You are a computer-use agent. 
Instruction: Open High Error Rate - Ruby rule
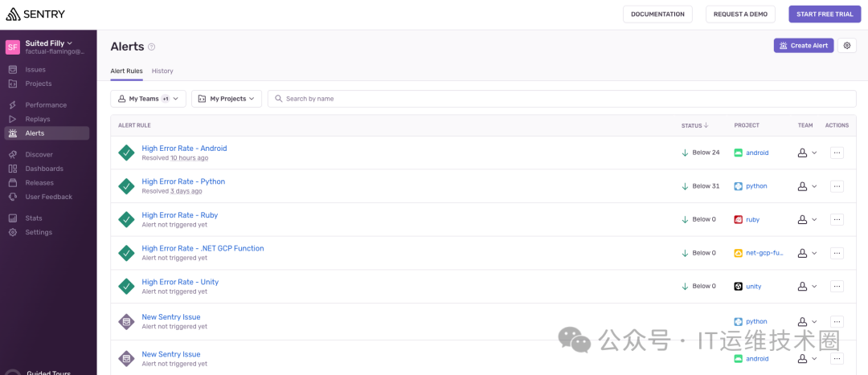pyautogui.click(x=180, y=215)
